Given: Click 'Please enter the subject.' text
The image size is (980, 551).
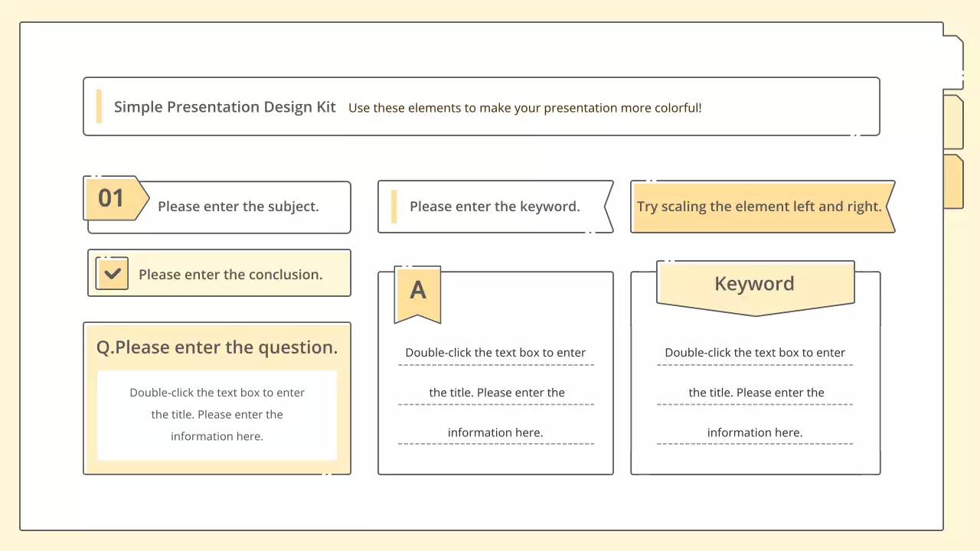Looking at the screenshot, I should pyautogui.click(x=238, y=207).
